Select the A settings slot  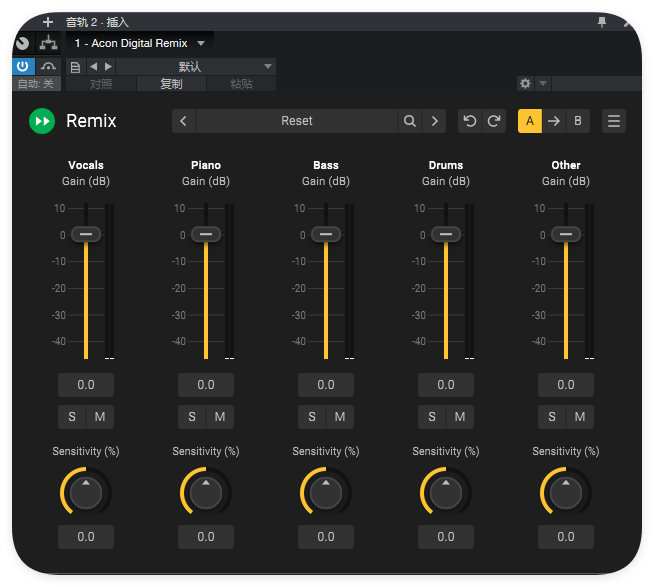point(530,121)
